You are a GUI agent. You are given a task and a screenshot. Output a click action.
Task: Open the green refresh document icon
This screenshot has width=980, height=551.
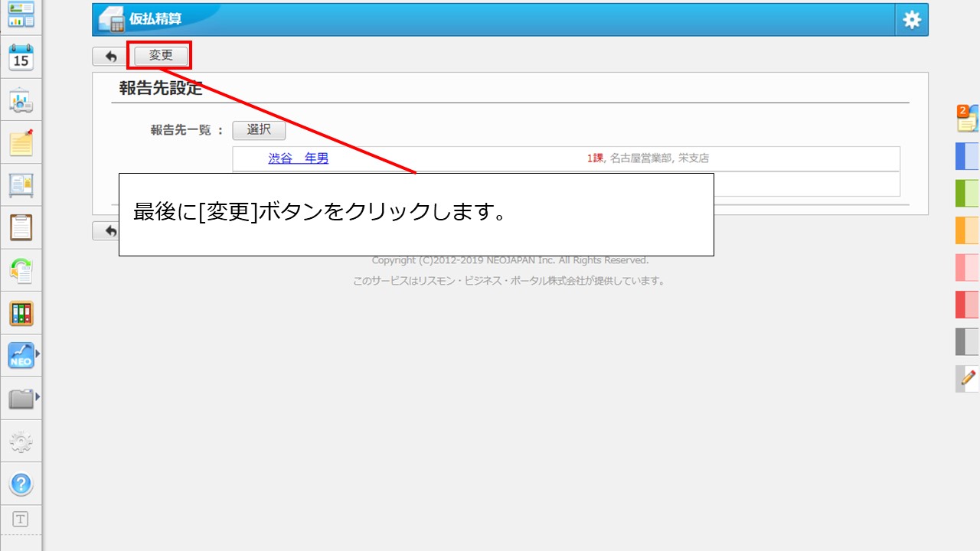tap(21, 271)
